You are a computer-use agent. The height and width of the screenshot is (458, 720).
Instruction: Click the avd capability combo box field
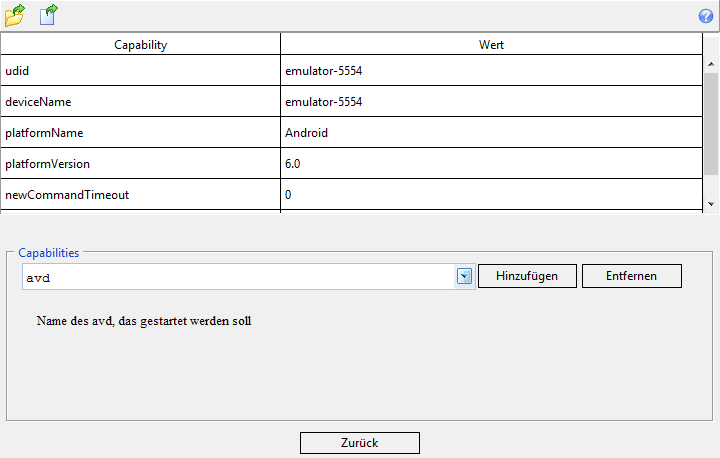pyautogui.click(x=238, y=276)
